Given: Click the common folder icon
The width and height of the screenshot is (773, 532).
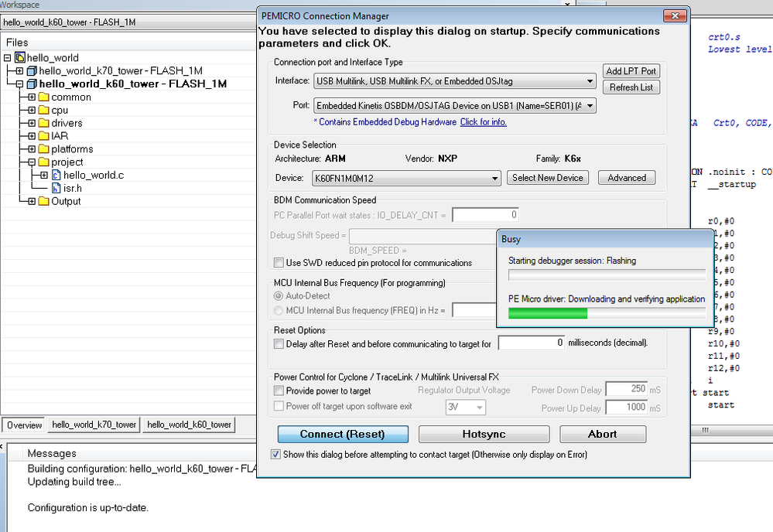Looking at the screenshot, I should tap(44, 97).
